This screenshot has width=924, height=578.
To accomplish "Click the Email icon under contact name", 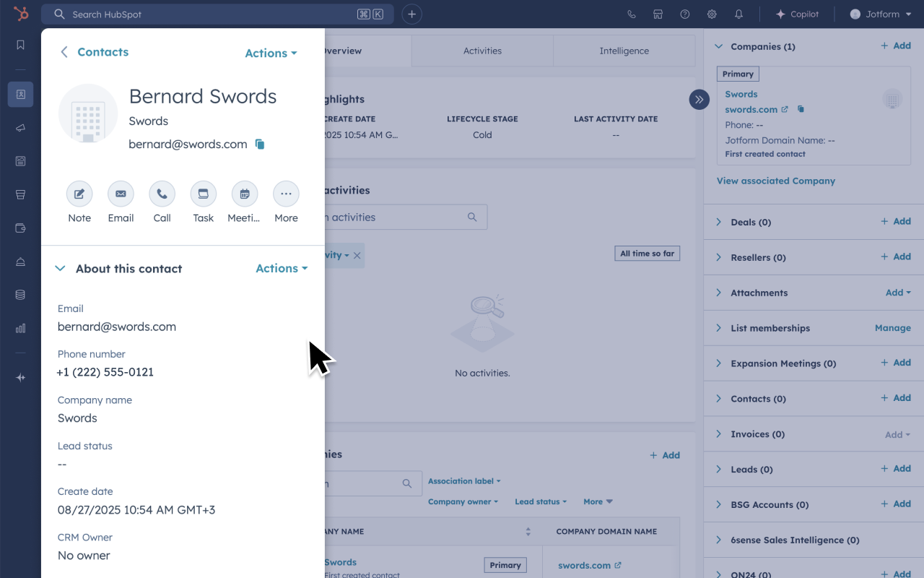I will [x=121, y=194].
